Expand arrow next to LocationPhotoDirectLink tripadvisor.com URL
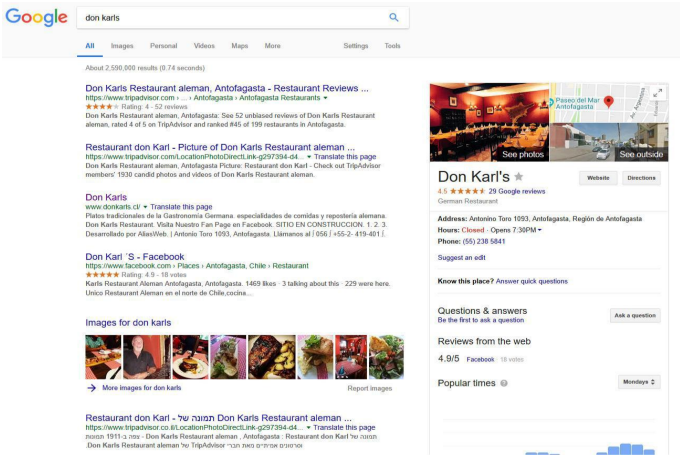 309,157
